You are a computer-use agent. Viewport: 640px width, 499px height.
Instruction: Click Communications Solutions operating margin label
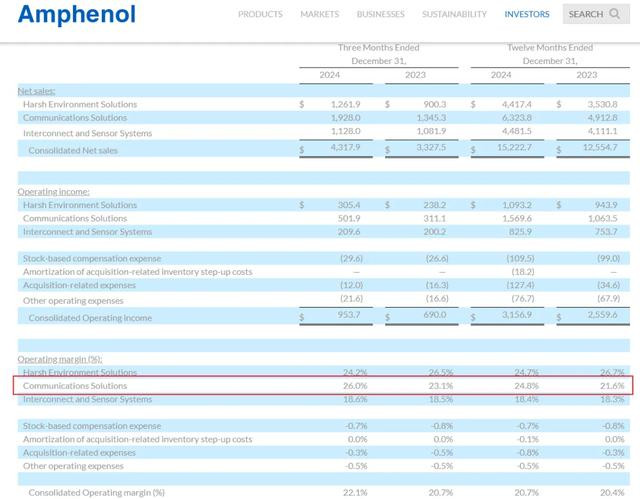click(x=75, y=386)
